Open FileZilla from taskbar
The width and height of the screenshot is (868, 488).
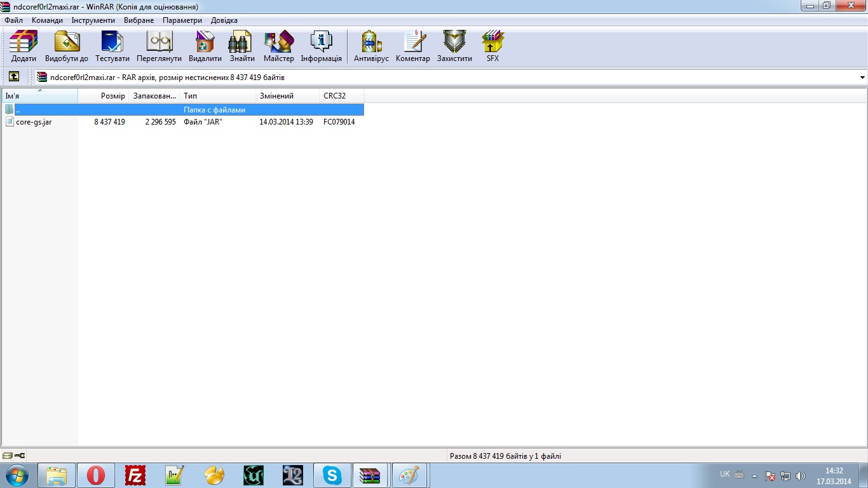[x=135, y=475]
